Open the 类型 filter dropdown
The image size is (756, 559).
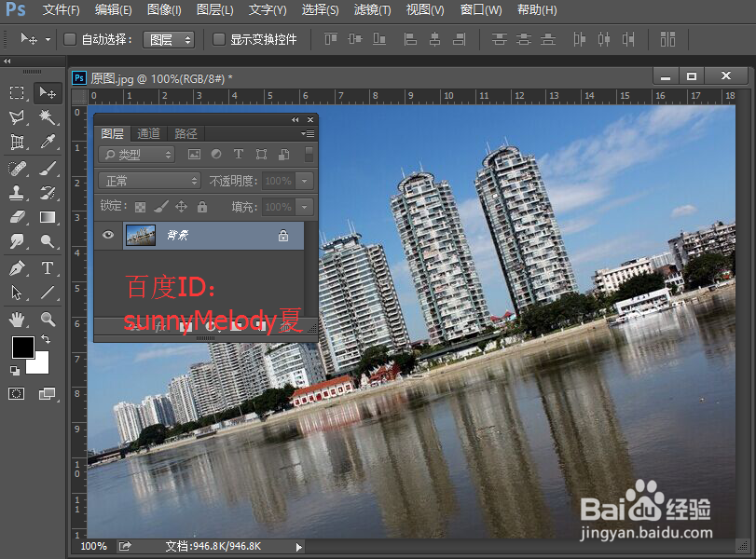coord(136,155)
